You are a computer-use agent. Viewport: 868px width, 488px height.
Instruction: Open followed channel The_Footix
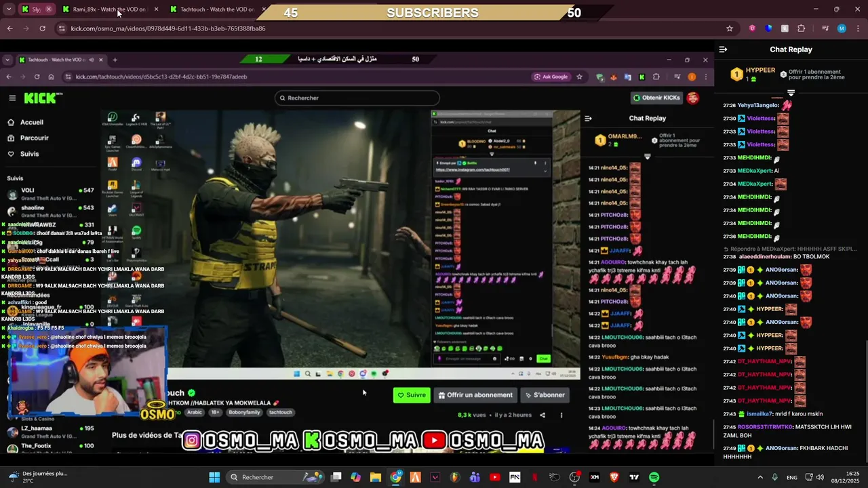coord(51,447)
